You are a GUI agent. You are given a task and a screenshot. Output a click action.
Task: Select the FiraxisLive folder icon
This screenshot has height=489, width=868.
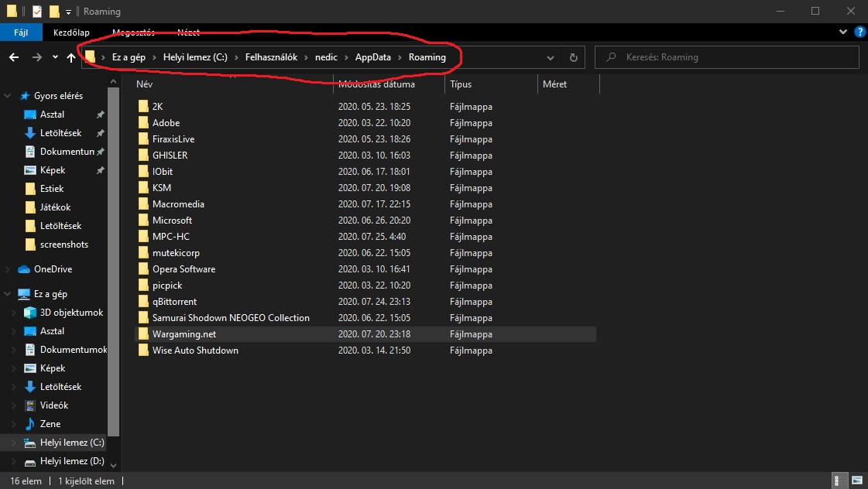(143, 138)
